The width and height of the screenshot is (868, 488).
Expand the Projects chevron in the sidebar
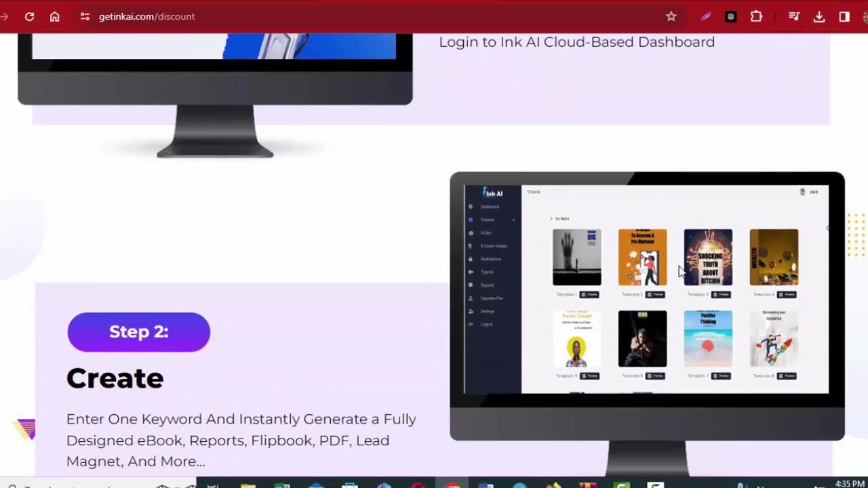[513, 220]
